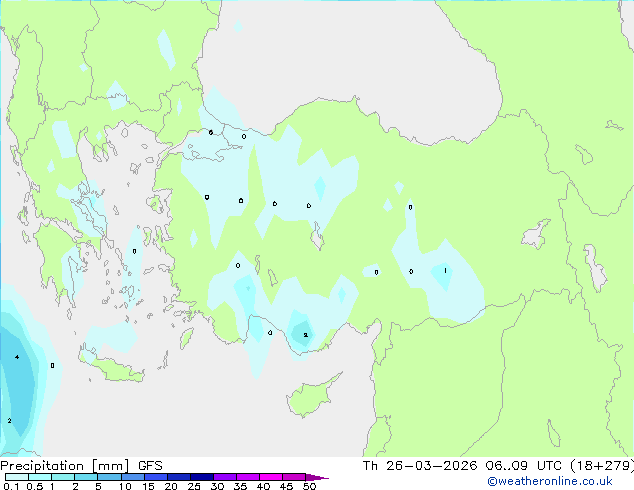This screenshot has height=490, width=634.
Task: Pick the 10 to 15 mm legend swatch
Action: [x=132, y=477]
